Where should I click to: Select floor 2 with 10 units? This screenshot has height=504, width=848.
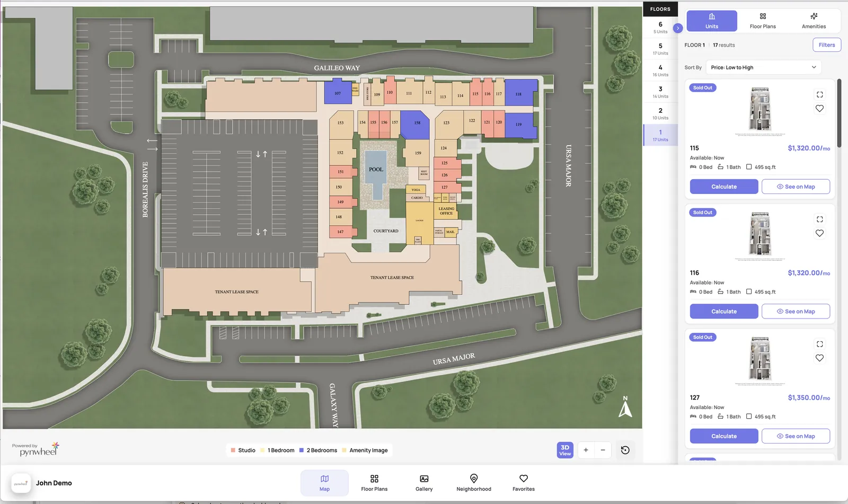[660, 114]
